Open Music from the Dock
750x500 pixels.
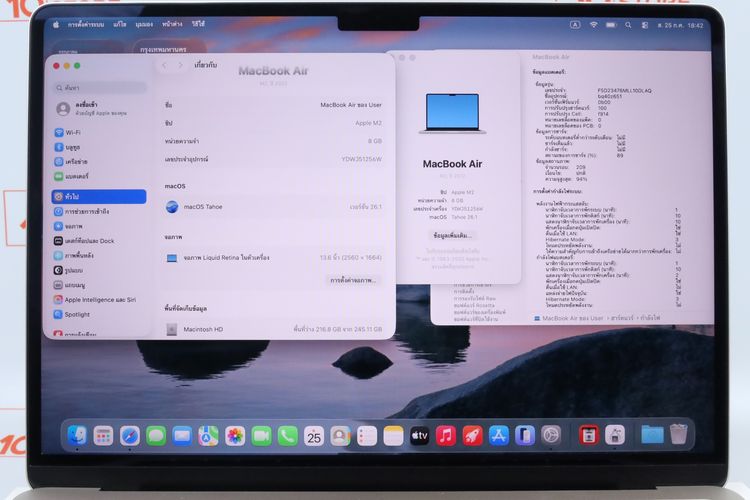[x=446, y=436]
